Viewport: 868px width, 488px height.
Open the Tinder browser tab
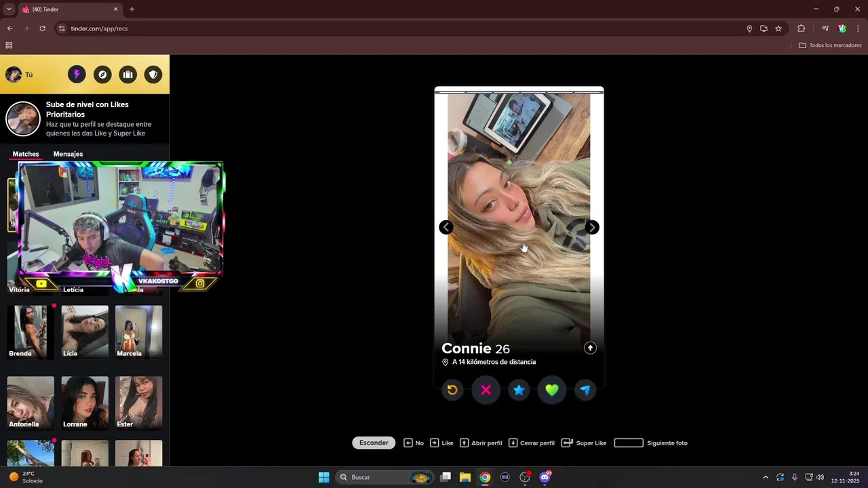[70, 9]
